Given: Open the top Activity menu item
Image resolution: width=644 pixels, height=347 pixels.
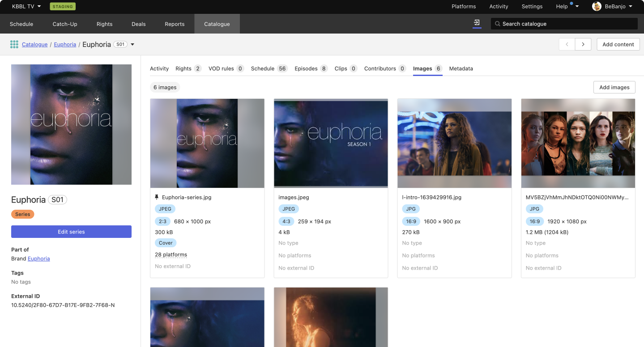Looking at the screenshot, I should (499, 6).
